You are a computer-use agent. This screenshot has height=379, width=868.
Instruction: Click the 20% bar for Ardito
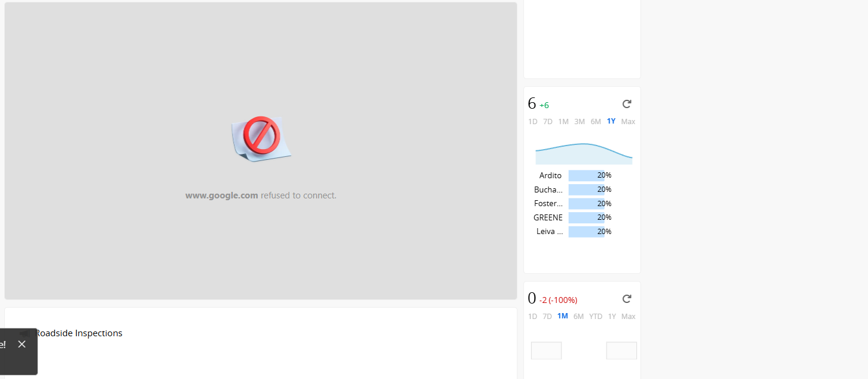point(586,175)
